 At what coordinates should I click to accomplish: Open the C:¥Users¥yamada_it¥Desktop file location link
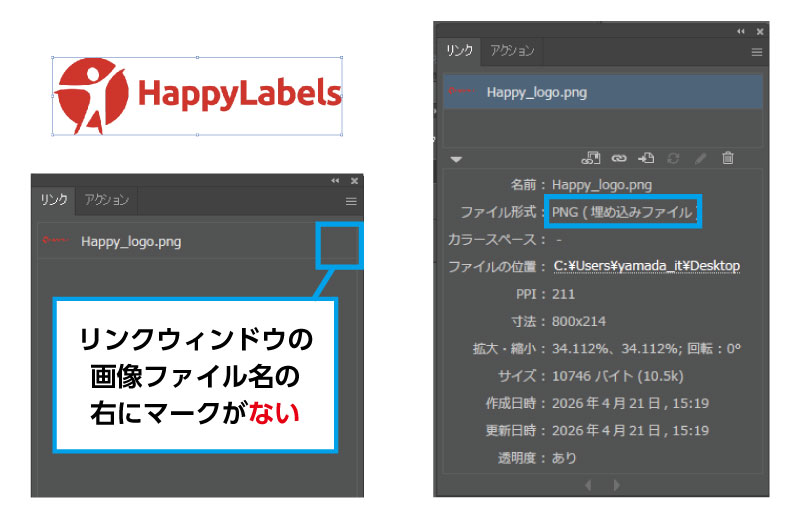click(x=647, y=266)
